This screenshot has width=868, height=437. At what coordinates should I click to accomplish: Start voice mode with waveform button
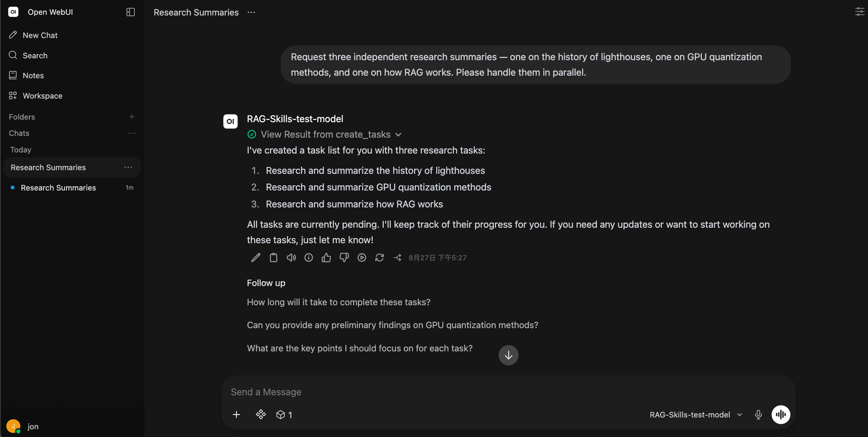point(781,414)
